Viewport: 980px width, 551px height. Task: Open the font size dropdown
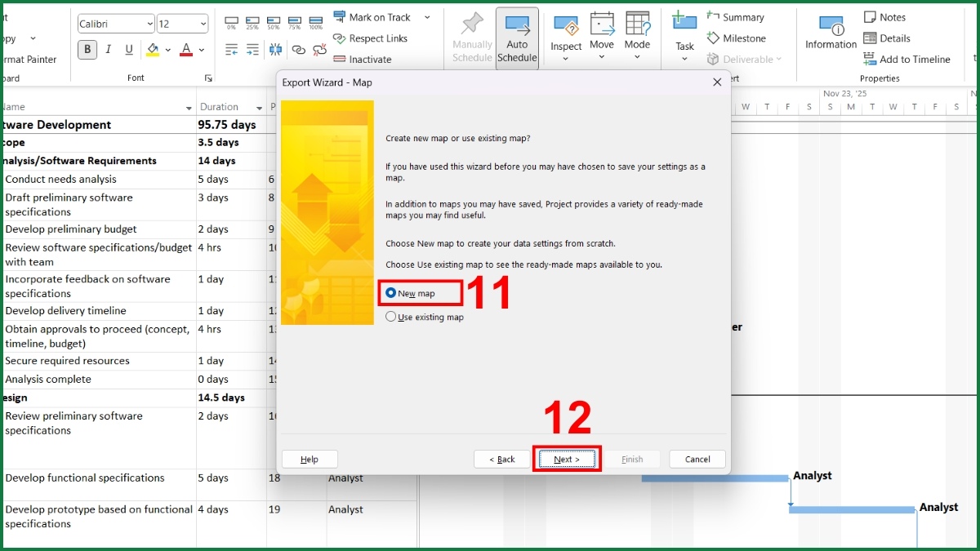pos(203,24)
